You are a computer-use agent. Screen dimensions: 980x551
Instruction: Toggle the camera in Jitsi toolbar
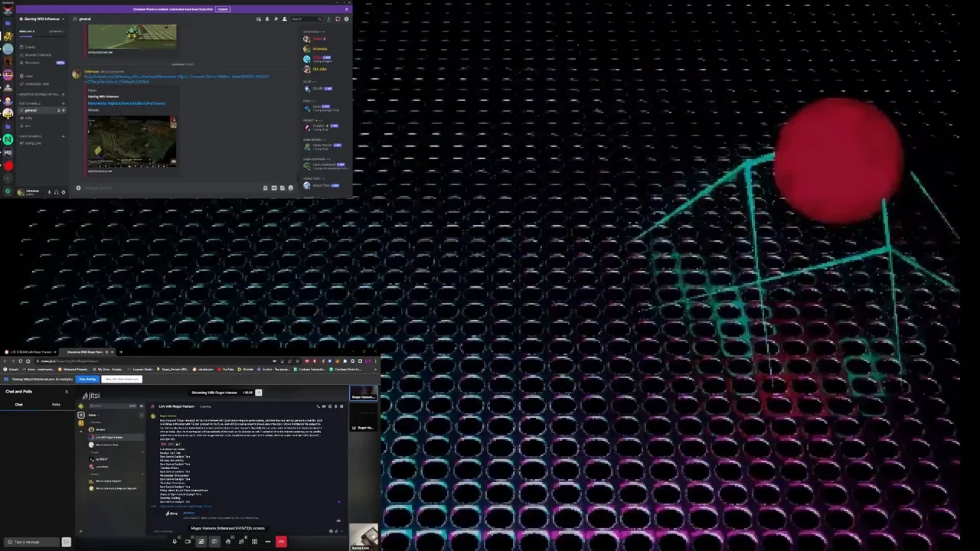point(188,542)
